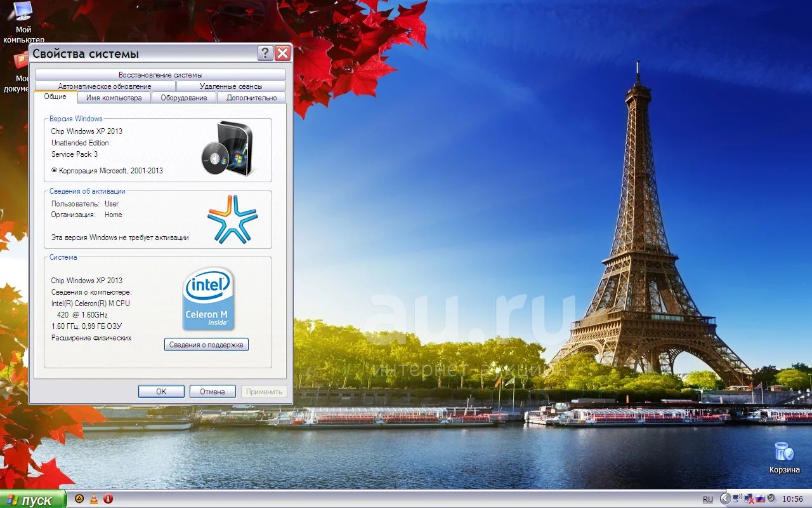The image size is (812, 508).
Task: Click the Windows XP box image
Action: [228, 148]
